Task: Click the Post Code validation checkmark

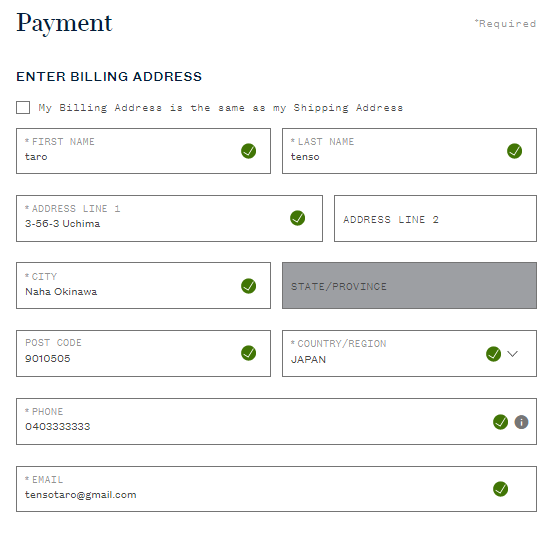Action: 249,353
